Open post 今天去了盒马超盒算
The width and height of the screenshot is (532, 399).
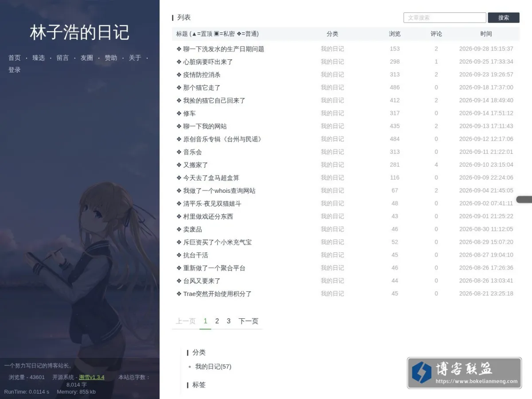(x=211, y=177)
